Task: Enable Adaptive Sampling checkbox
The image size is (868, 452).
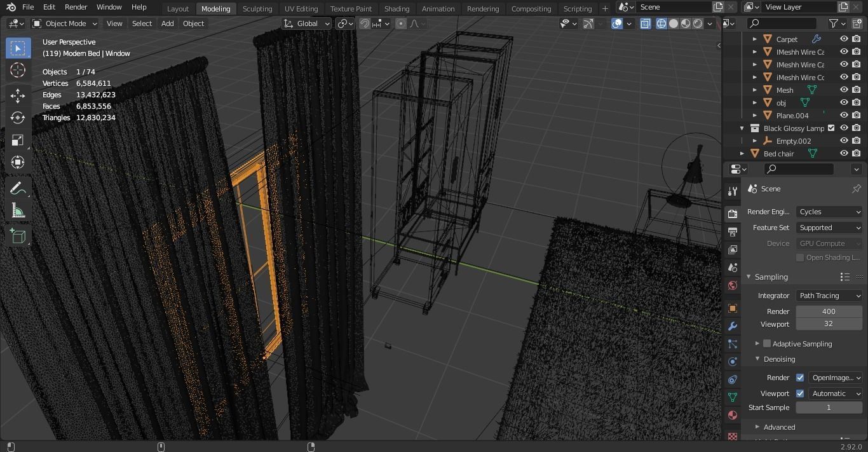Action: pyautogui.click(x=767, y=343)
